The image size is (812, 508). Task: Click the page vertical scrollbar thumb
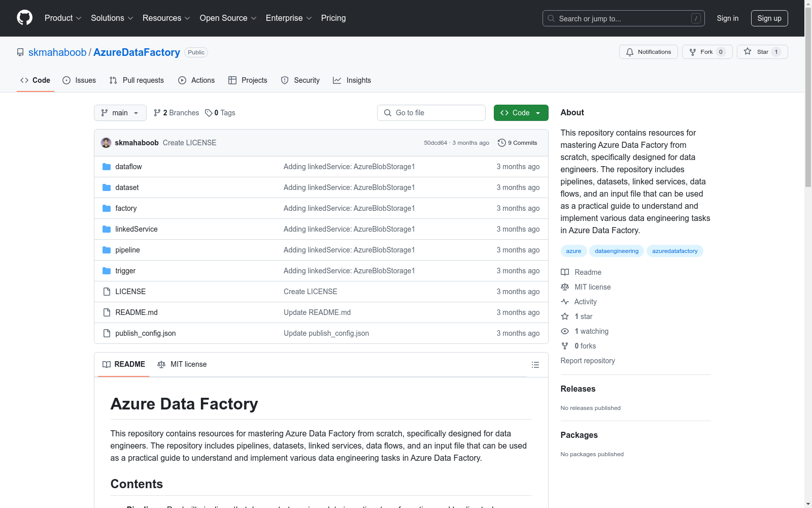[808, 97]
